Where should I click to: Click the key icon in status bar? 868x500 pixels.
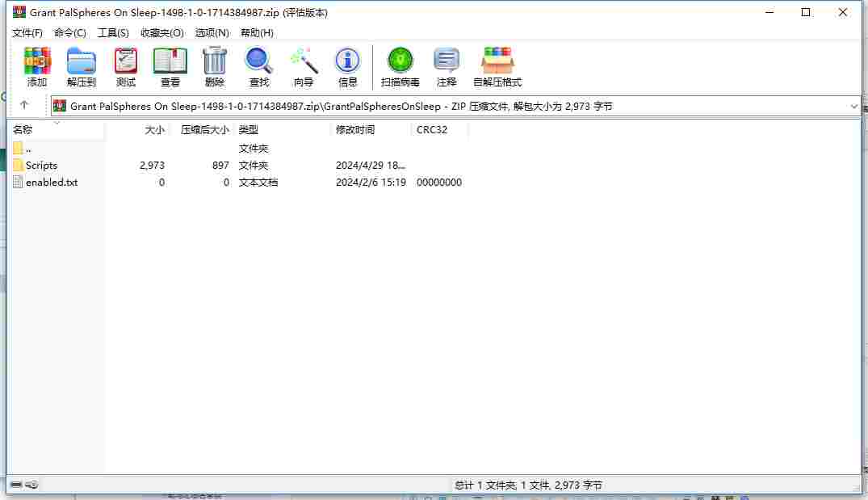click(31, 485)
